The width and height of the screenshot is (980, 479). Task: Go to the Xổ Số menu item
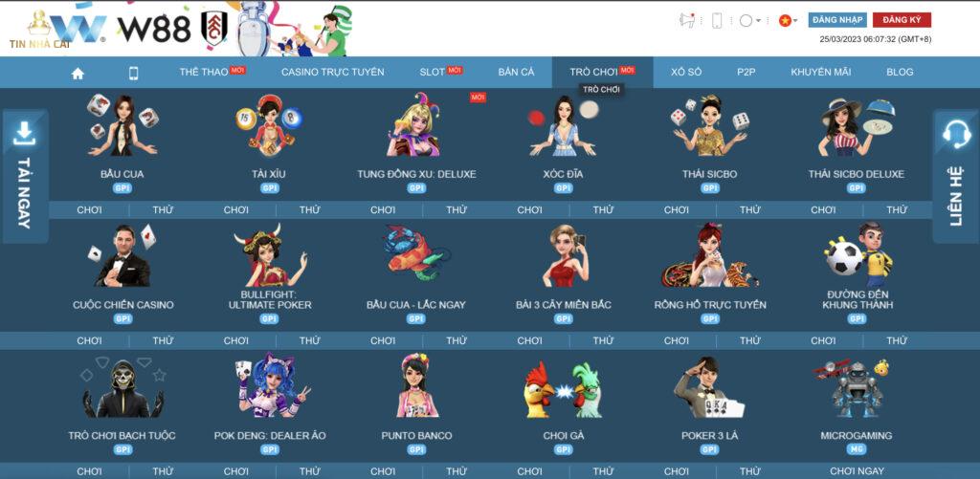(685, 73)
